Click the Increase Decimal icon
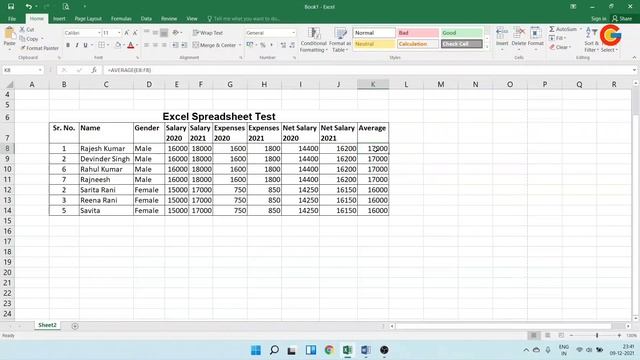 [x=283, y=45]
